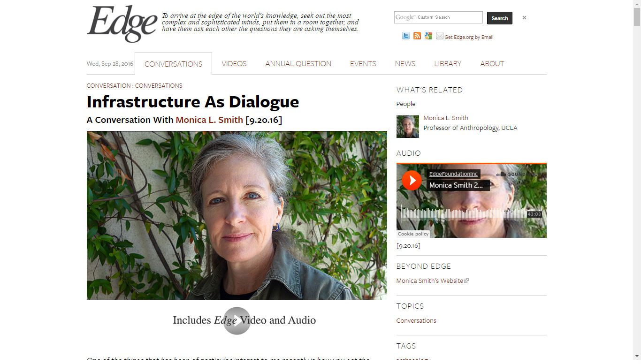Open the Google Plus icon

coord(428,36)
